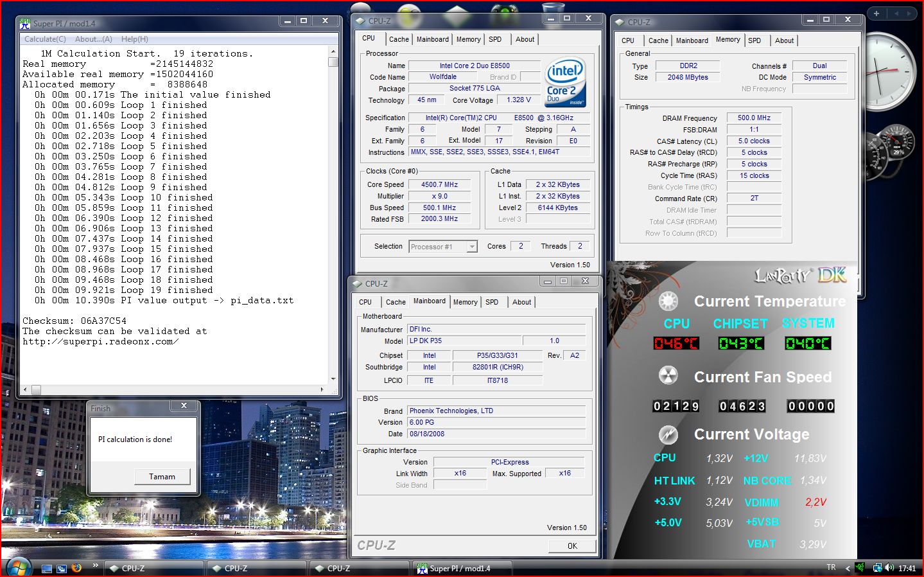Click the taskbar clock 17:41
Viewport: 924px width, 577px height.
point(907,569)
